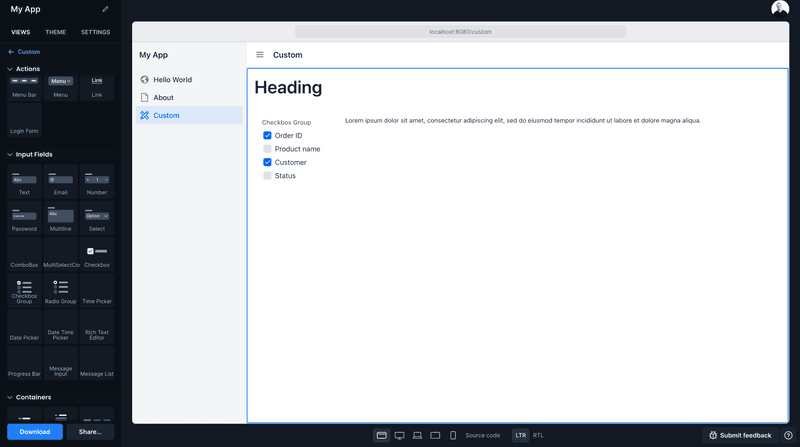The width and height of the screenshot is (800, 447).
Task: Pick the Menu Bar component
Action: click(24, 87)
